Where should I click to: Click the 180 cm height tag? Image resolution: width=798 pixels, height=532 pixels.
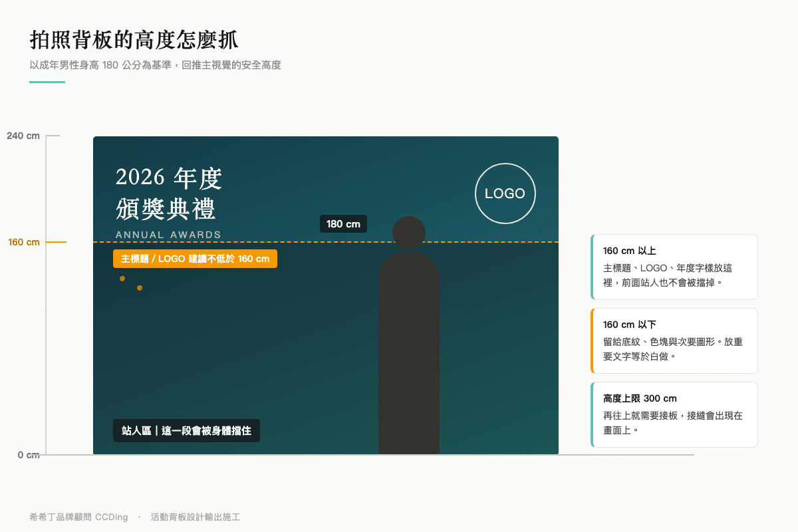pos(343,224)
